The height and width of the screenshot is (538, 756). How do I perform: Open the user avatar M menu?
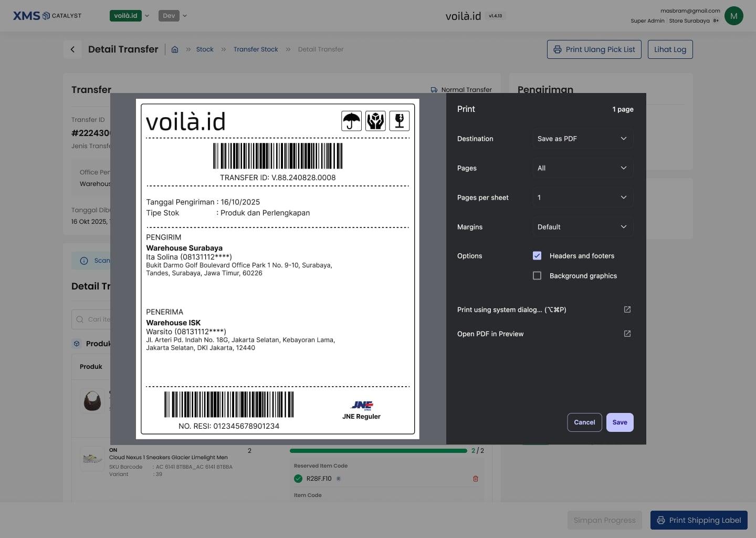click(733, 16)
